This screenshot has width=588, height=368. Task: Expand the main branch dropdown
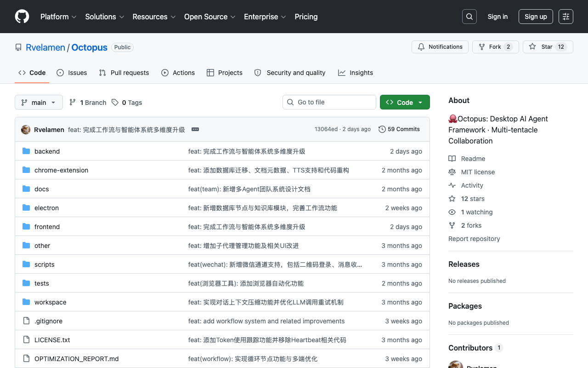39,103
